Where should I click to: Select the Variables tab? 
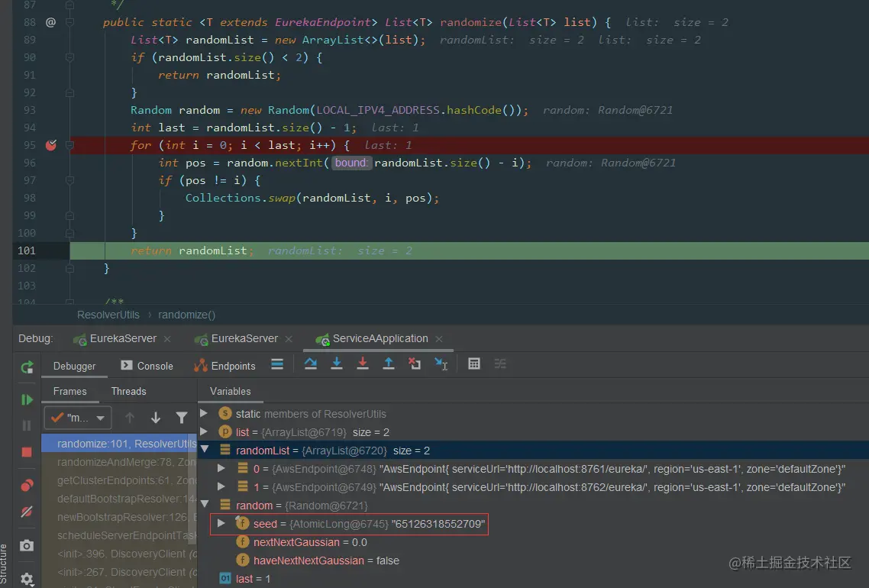[231, 391]
